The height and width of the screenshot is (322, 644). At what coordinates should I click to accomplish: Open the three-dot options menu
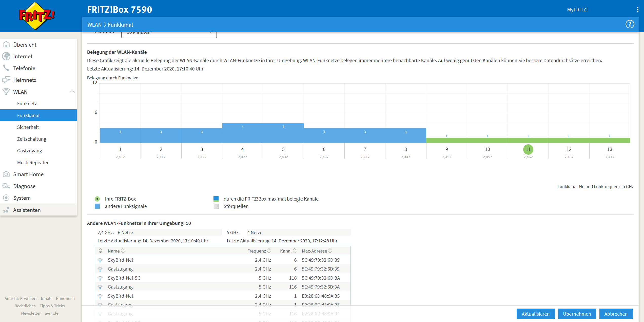pos(637,10)
